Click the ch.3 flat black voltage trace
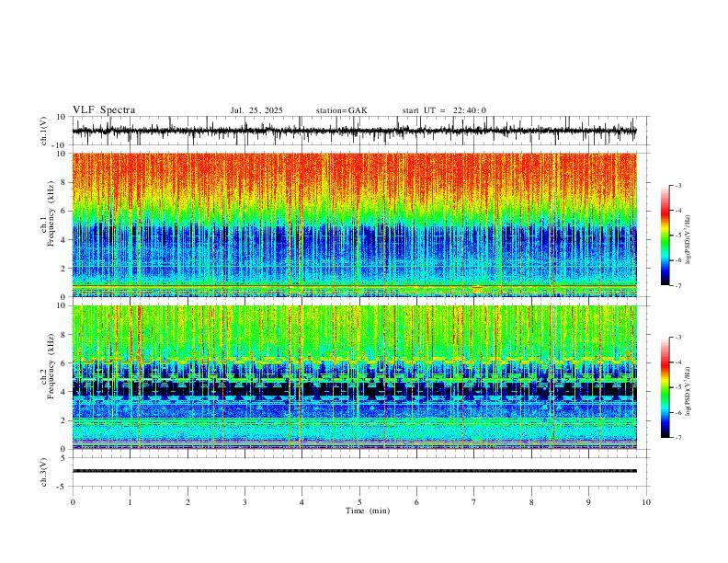 click(x=354, y=471)
